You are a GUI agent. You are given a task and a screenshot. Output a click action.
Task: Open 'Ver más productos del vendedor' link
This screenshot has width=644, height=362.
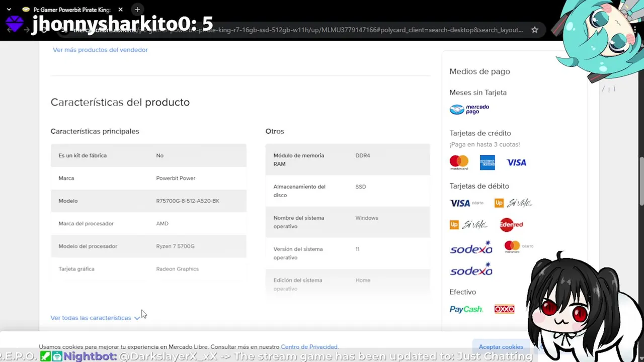(100, 50)
